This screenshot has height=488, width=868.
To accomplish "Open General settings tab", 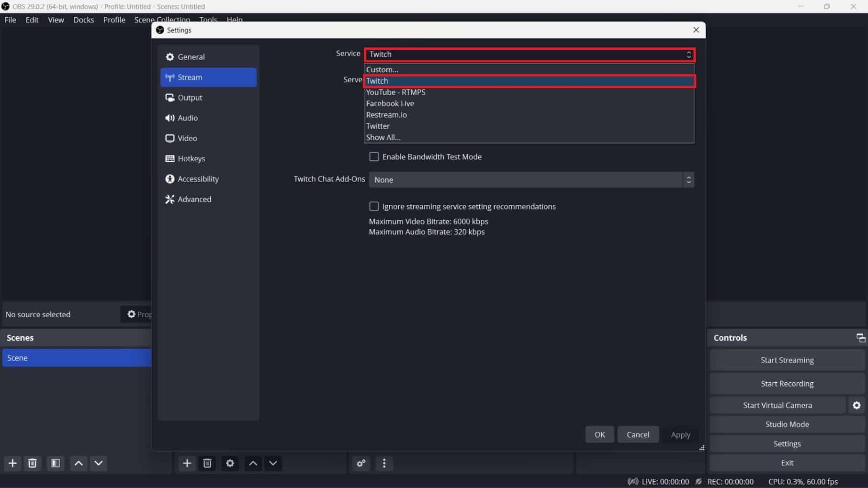I will pyautogui.click(x=208, y=57).
